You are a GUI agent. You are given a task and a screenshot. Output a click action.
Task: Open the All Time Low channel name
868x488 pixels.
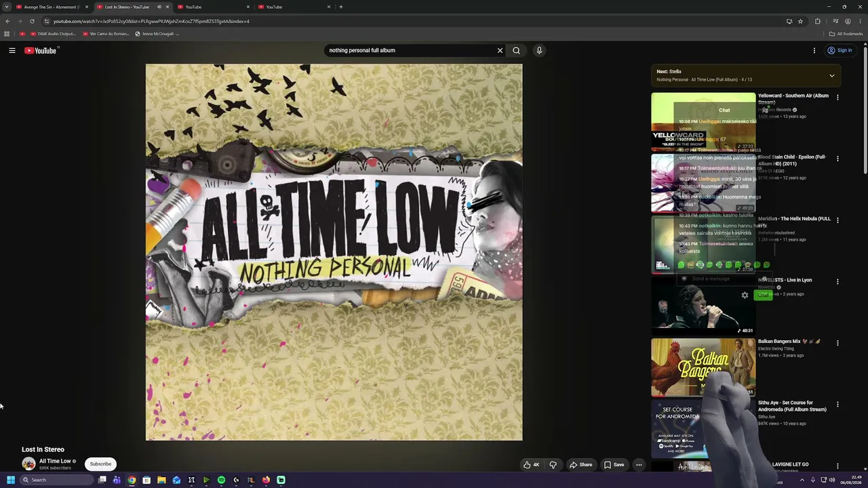[x=55, y=461]
